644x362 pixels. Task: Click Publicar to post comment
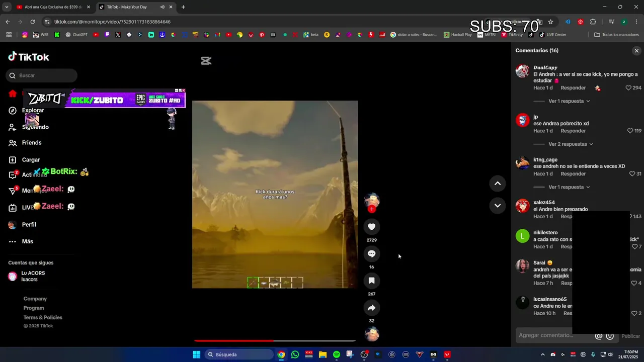pyautogui.click(x=630, y=336)
